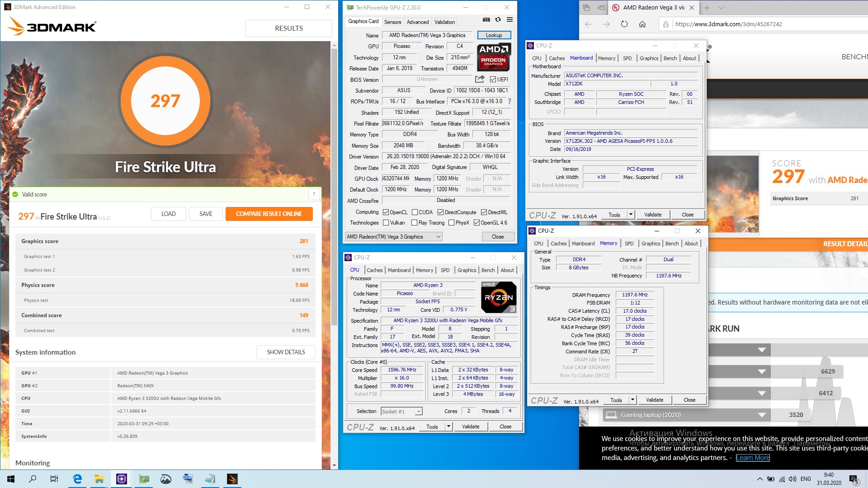Screen dimensions: 868x488
Task: Click the GPU-Z taskbar icon
Action: click(x=144, y=479)
